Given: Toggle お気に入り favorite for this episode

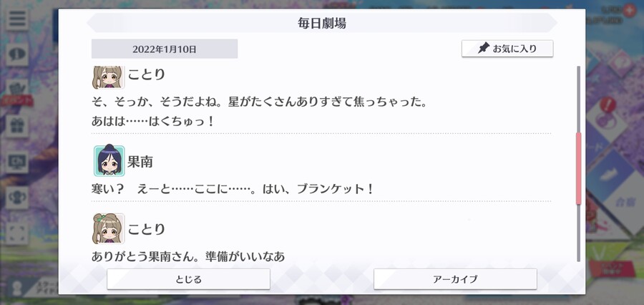Looking at the screenshot, I should pos(507,49).
